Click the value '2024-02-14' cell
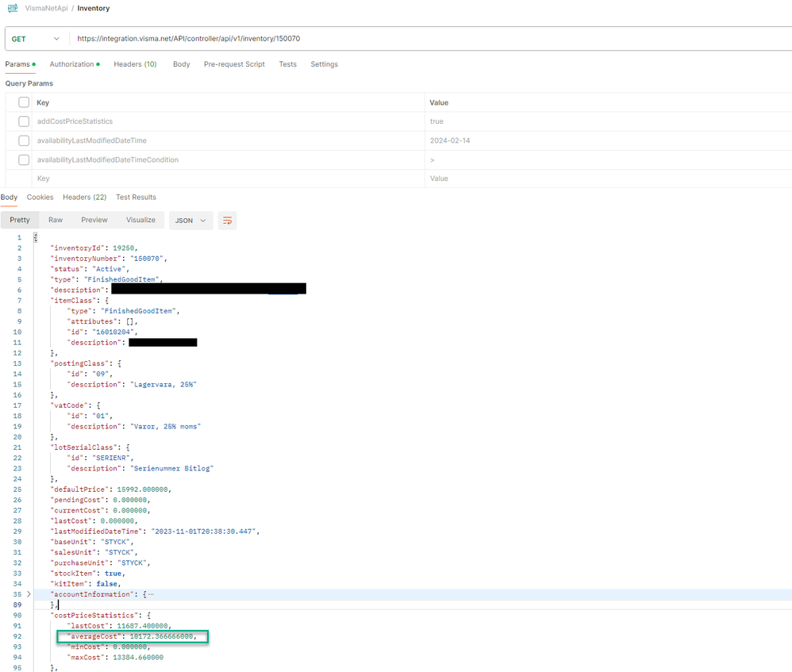 click(x=609, y=141)
